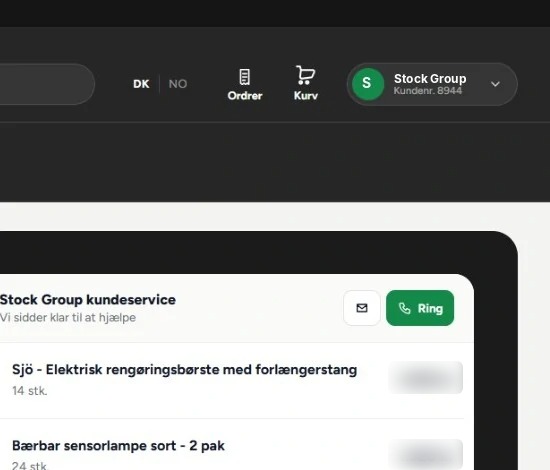Viewport: 550px width, 470px height.
Task: Click the phone icon in Ring button
Action: coord(405,308)
